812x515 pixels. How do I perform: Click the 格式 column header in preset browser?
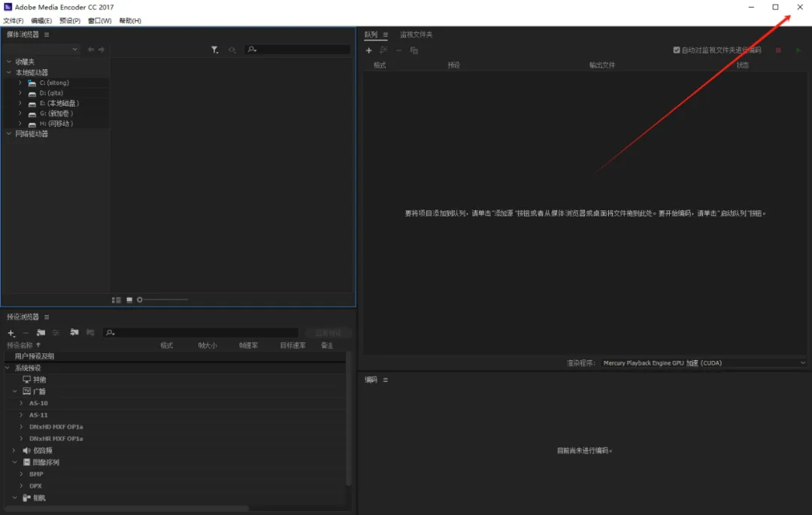166,345
